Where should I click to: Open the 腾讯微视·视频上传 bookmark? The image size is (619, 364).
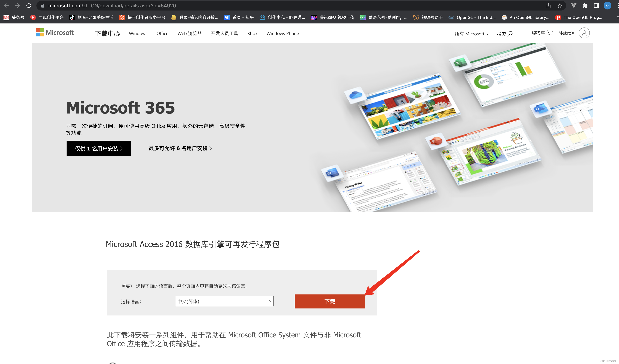333,18
